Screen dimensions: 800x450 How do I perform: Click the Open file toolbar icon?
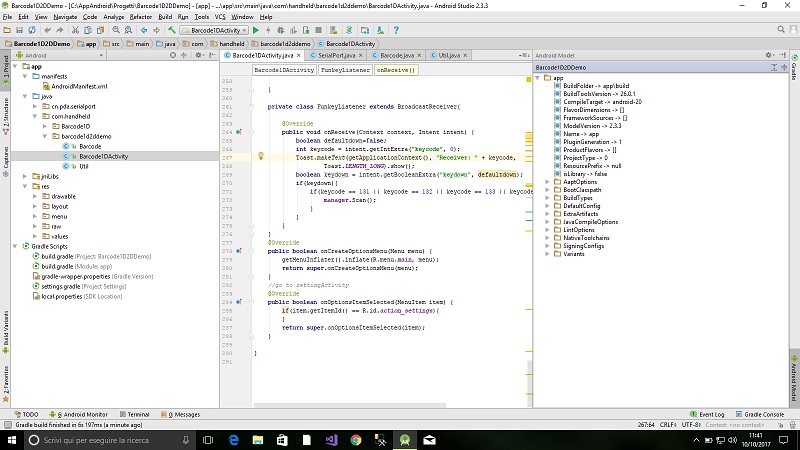tap(7, 30)
